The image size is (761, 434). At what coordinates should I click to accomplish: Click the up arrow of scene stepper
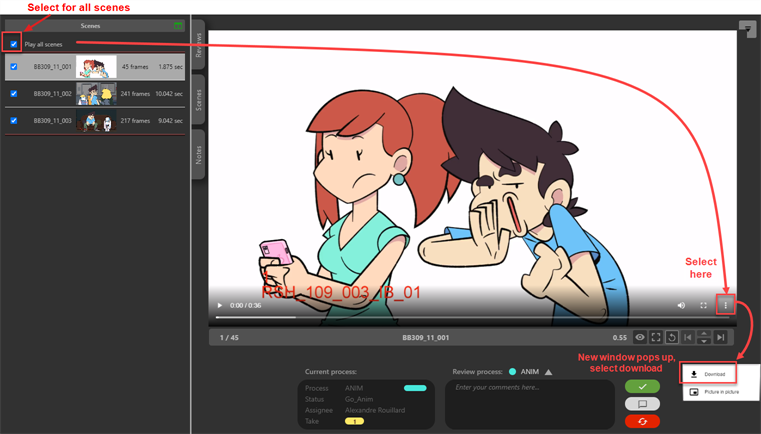(704, 334)
